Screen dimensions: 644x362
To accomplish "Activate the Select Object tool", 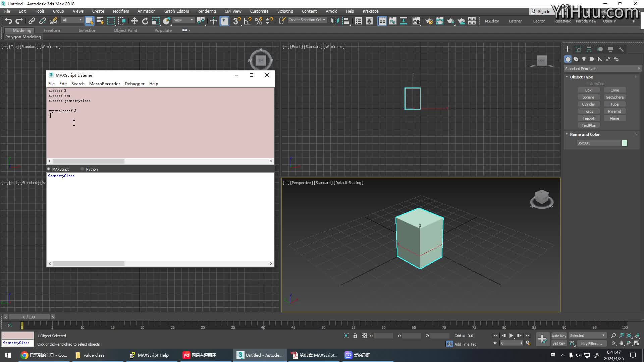I will 89,21.
